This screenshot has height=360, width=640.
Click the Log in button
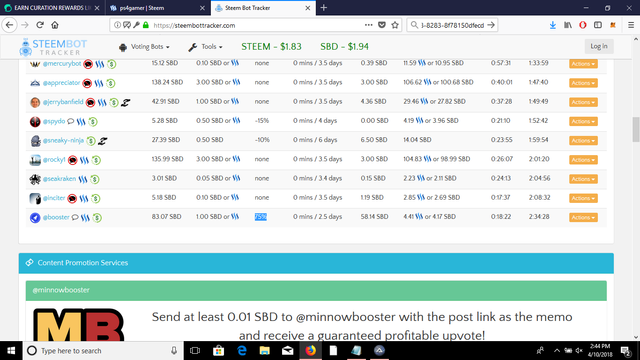[599, 46]
